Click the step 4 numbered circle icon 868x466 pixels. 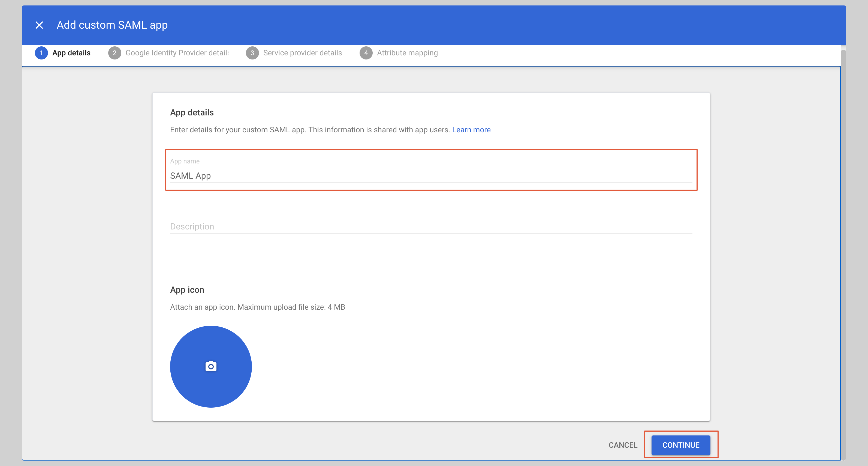click(x=367, y=53)
